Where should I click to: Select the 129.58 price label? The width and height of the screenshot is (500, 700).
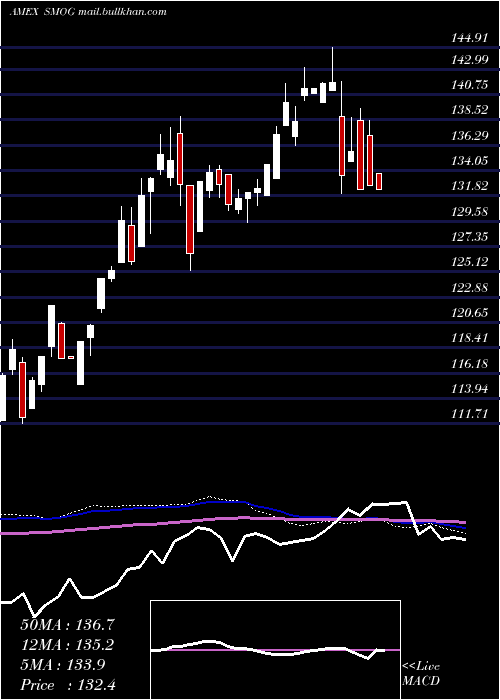pyautogui.click(x=470, y=211)
